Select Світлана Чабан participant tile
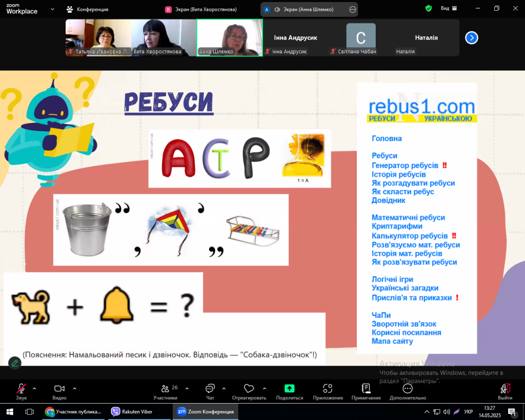The image size is (525, 420). pyautogui.click(x=361, y=37)
